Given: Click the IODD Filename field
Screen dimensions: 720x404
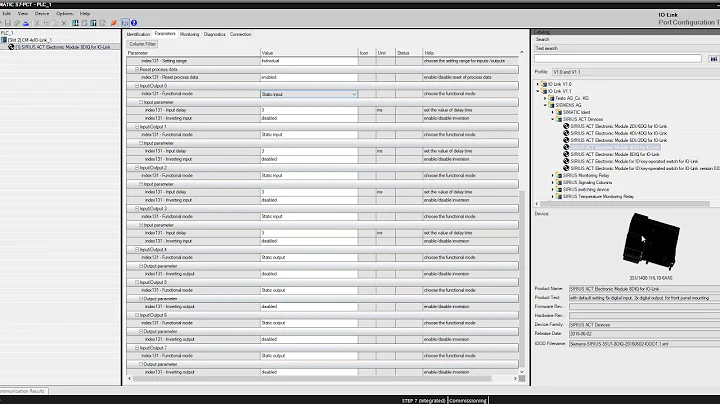Looking at the screenshot, I should [644, 344].
